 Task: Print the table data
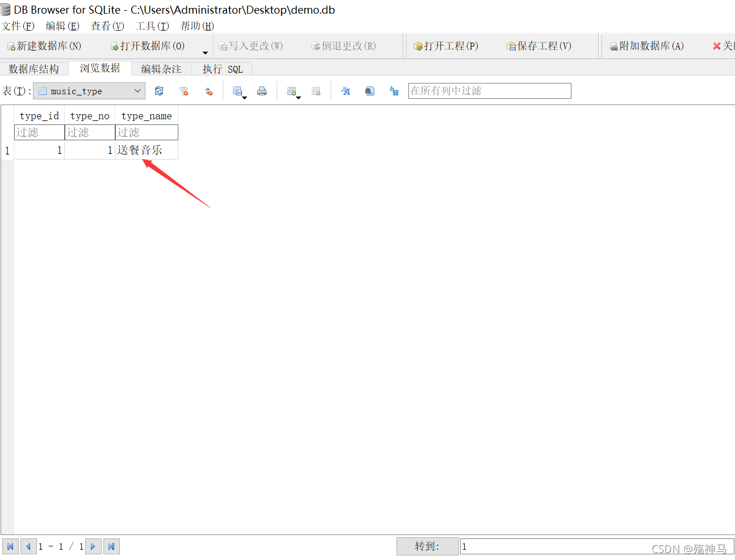[x=262, y=91]
